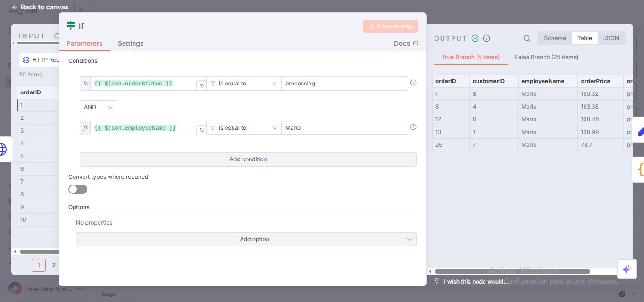Click the fx icon of employeeName expression
Image resolution: width=644 pixels, height=302 pixels.
85,128
